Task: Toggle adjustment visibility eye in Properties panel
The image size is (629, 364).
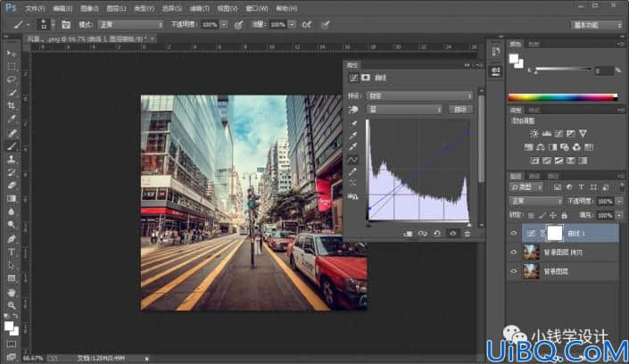Action: 452,234
